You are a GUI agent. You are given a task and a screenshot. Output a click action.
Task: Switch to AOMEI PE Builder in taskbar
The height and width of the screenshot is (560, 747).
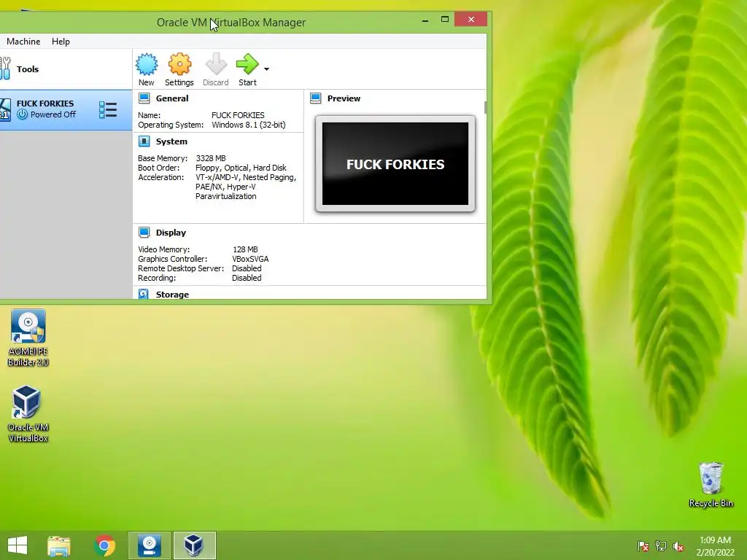(x=149, y=545)
